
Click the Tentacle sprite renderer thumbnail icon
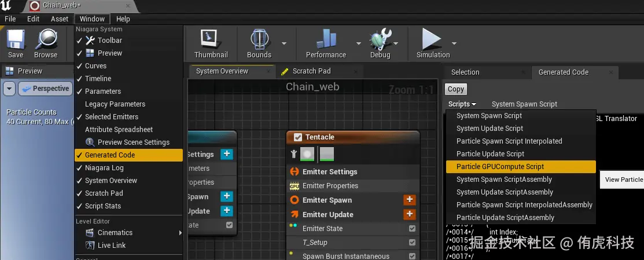(308, 154)
